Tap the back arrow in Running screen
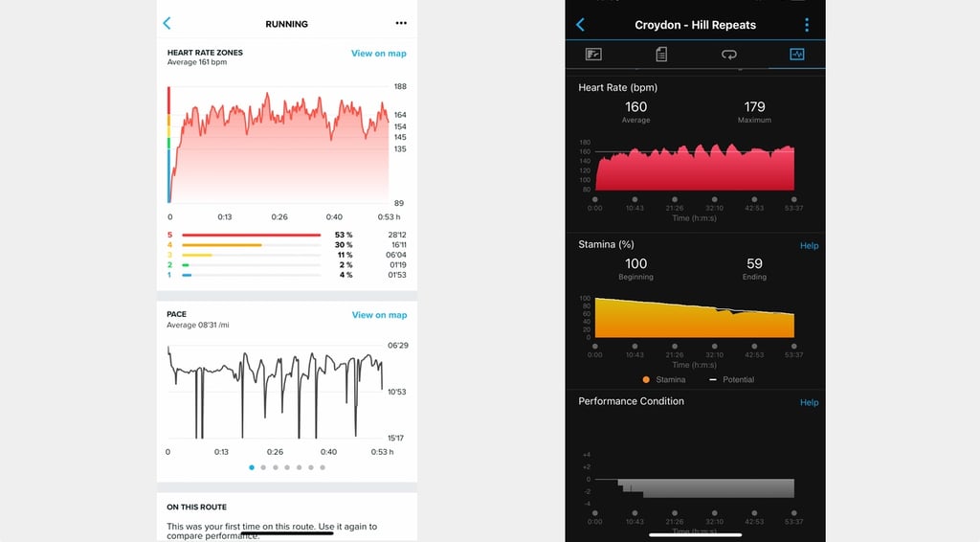 (167, 23)
